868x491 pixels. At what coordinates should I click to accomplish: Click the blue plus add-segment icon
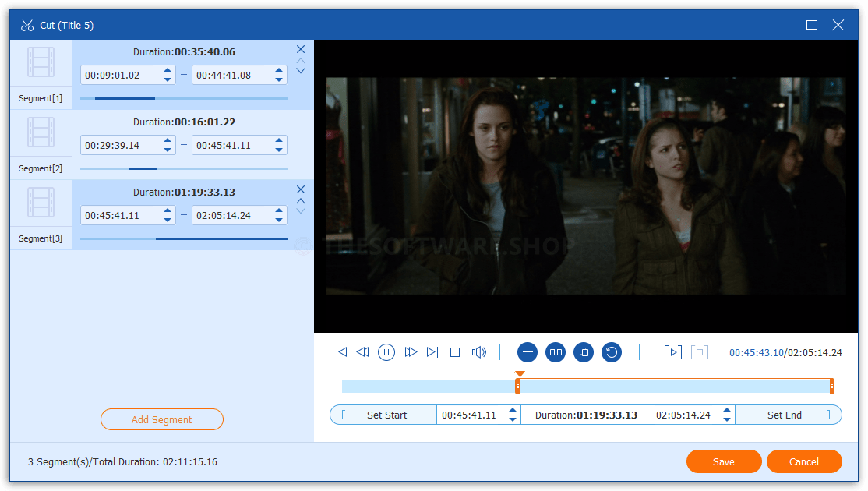click(x=528, y=352)
